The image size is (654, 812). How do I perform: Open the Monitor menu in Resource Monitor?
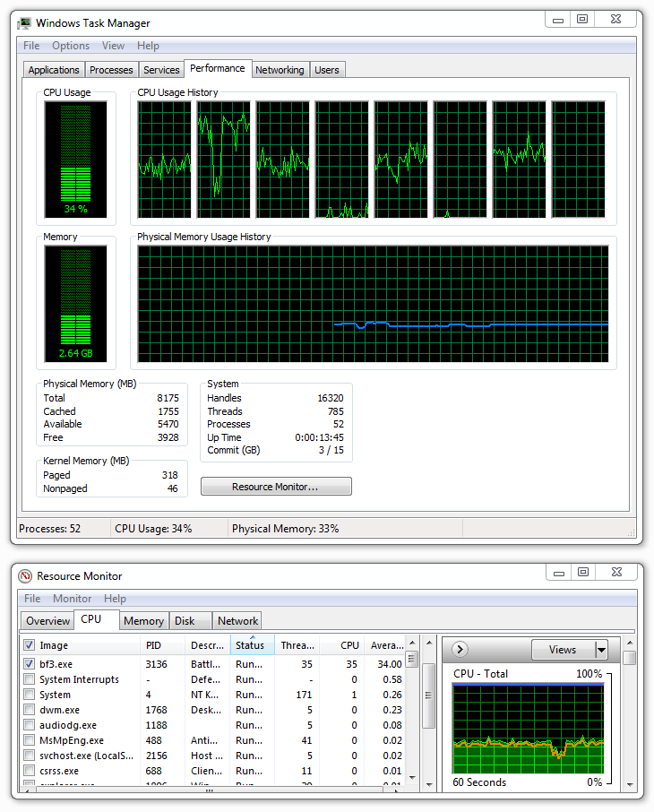72,599
